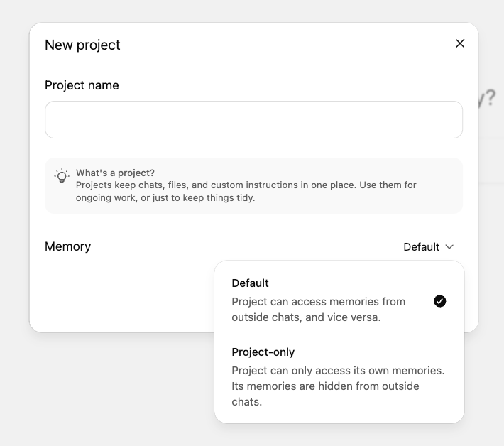
Task: Click "Project can only access its own memories" text
Action: (338, 370)
